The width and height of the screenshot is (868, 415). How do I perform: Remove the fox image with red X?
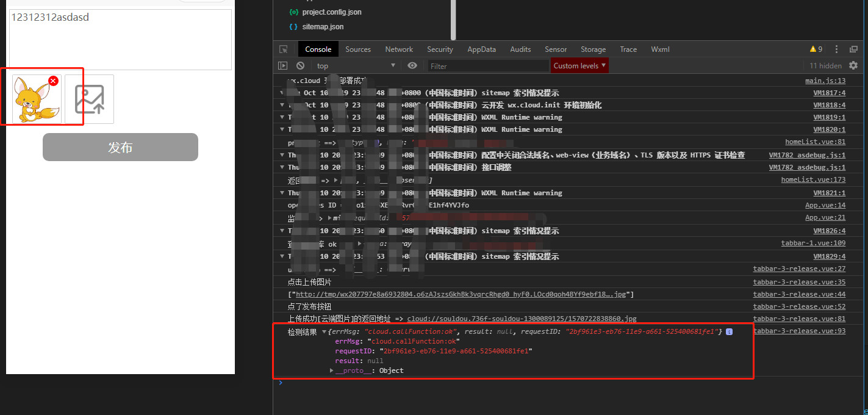click(x=53, y=81)
